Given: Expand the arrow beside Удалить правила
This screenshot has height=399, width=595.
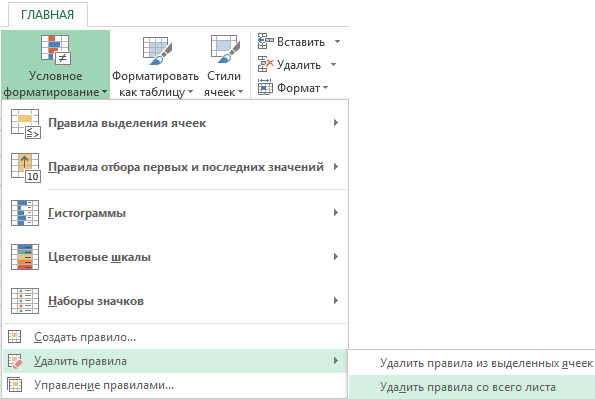Looking at the screenshot, I should (336, 361).
